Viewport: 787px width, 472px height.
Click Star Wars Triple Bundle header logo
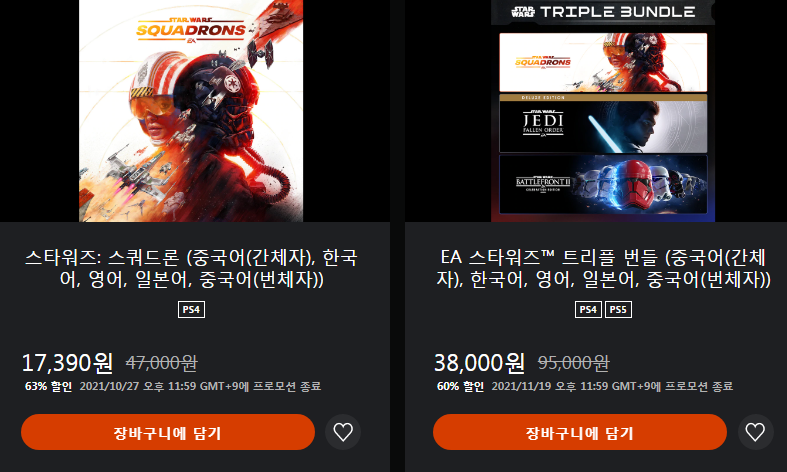click(x=603, y=12)
